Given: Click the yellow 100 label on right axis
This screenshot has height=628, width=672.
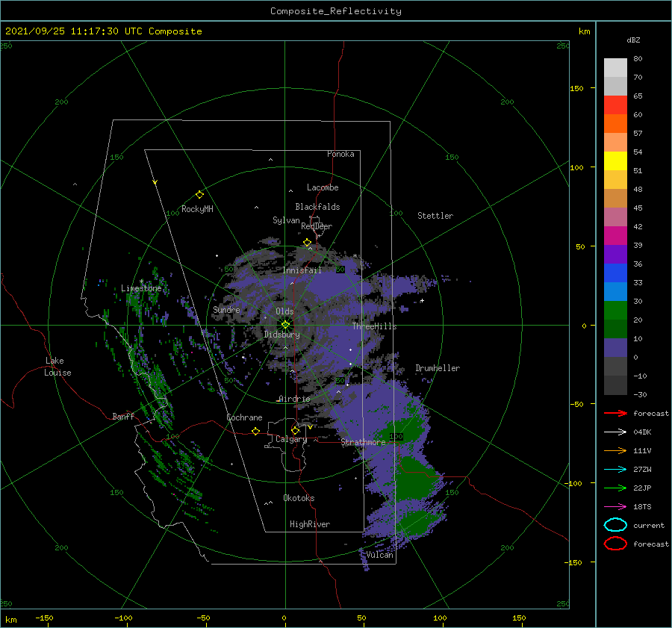Looking at the screenshot, I should (576, 167).
